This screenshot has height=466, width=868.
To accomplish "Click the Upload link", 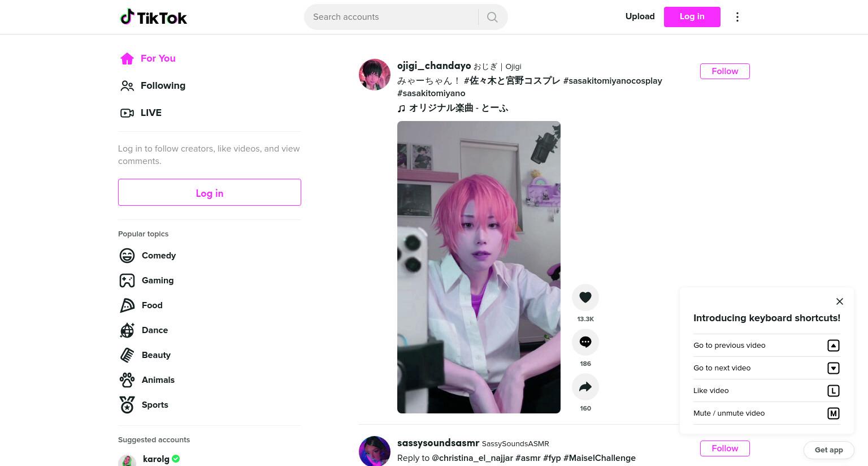I will [x=640, y=16].
